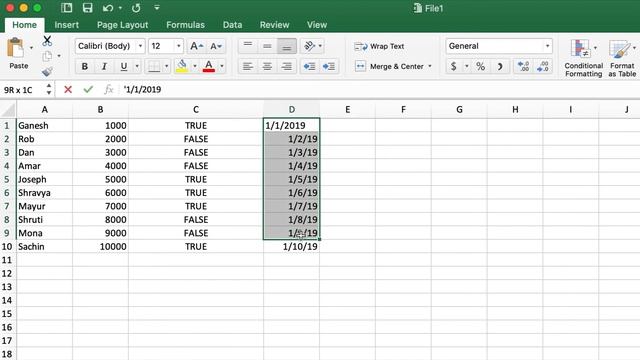Click the accounting dollar format icon
The height and width of the screenshot is (360, 640).
453,66
